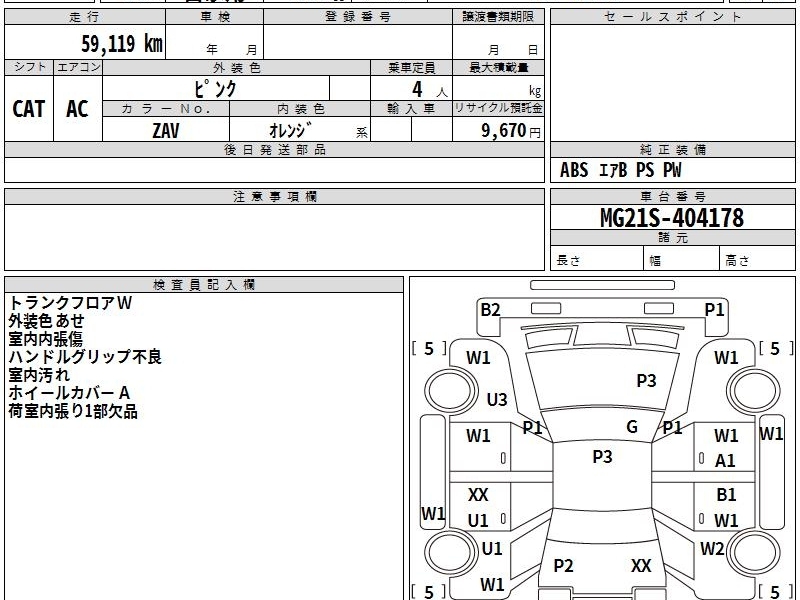This screenshot has height=600, width=800.
Task: Select the note ホイールカバーA
Action: click(69, 393)
